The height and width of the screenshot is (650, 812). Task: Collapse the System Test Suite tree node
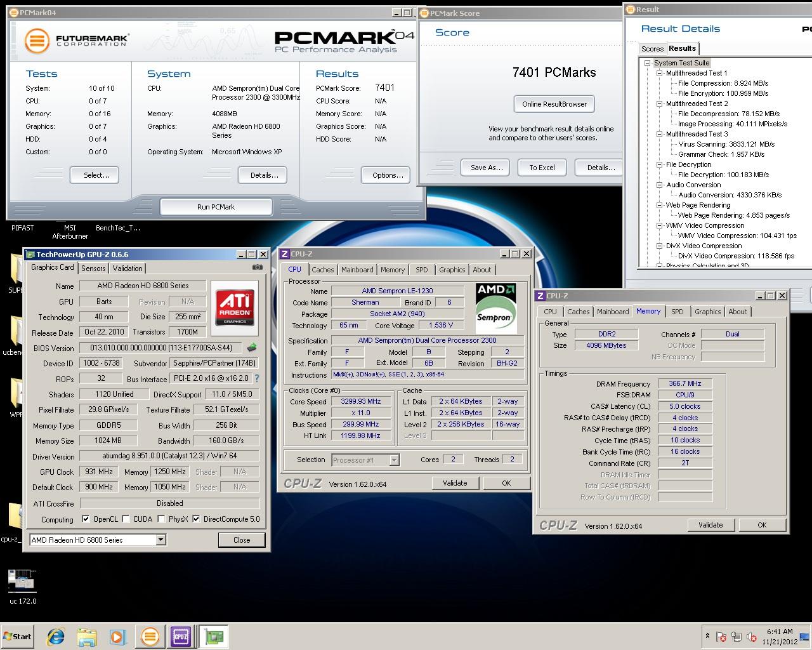(x=647, y=63)
